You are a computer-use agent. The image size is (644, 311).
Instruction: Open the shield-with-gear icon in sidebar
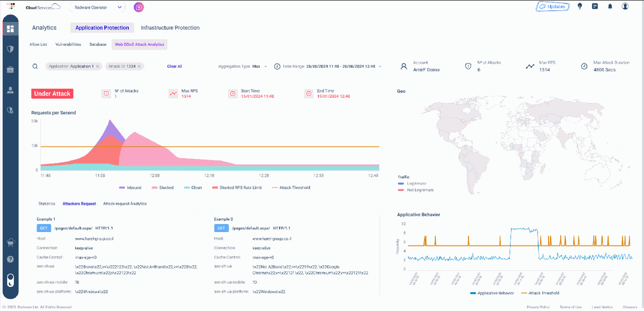click(10, 110)
